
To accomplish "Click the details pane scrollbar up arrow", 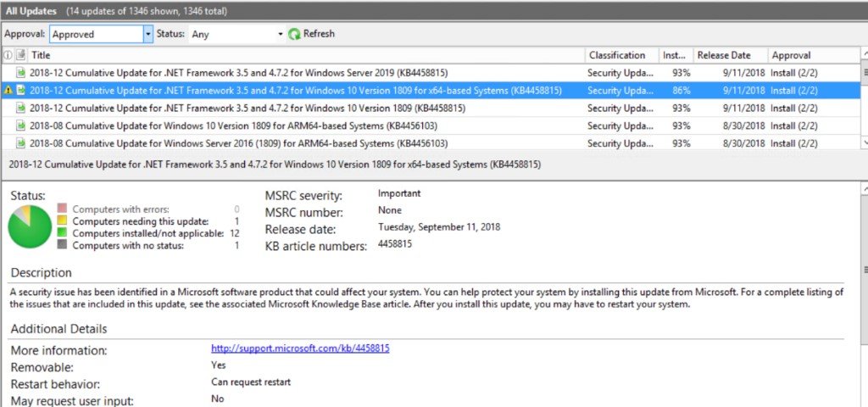I will tap(864, 189).
